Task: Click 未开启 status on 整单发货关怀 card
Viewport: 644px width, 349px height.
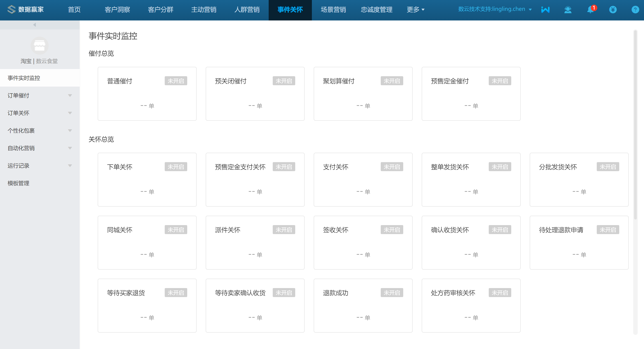Action: 500,167
